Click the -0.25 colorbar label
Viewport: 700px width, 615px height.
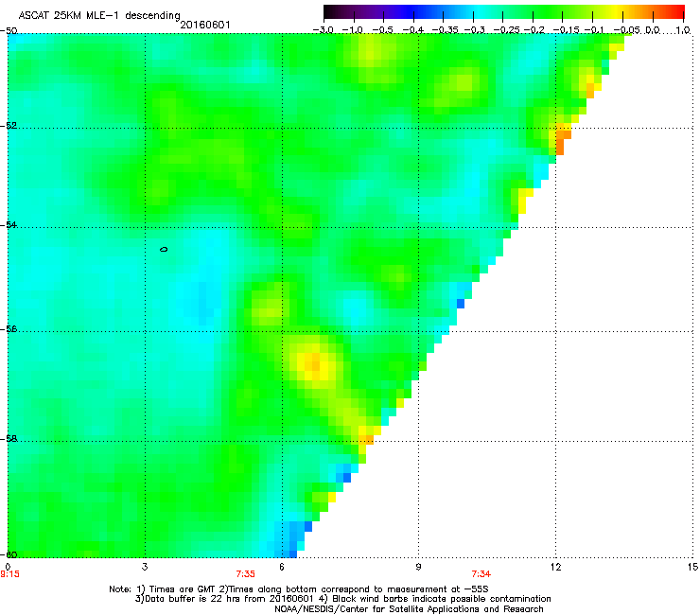506,30
